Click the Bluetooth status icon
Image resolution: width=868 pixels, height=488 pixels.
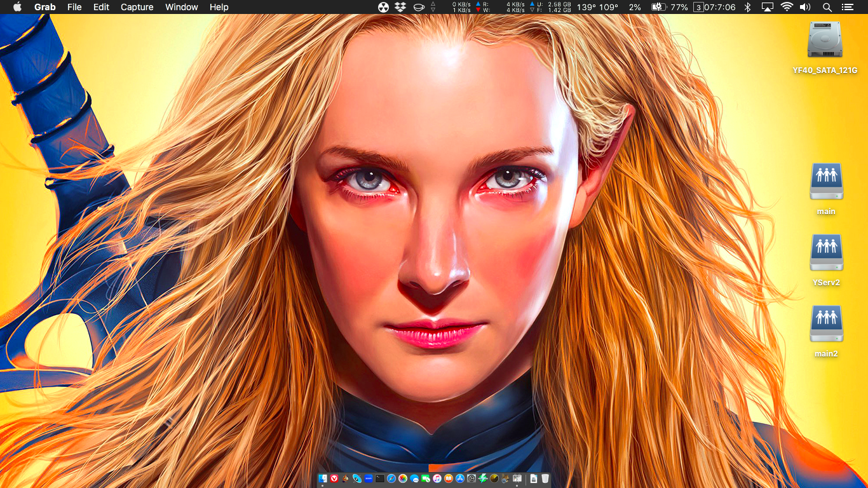(x=748, y=7)
